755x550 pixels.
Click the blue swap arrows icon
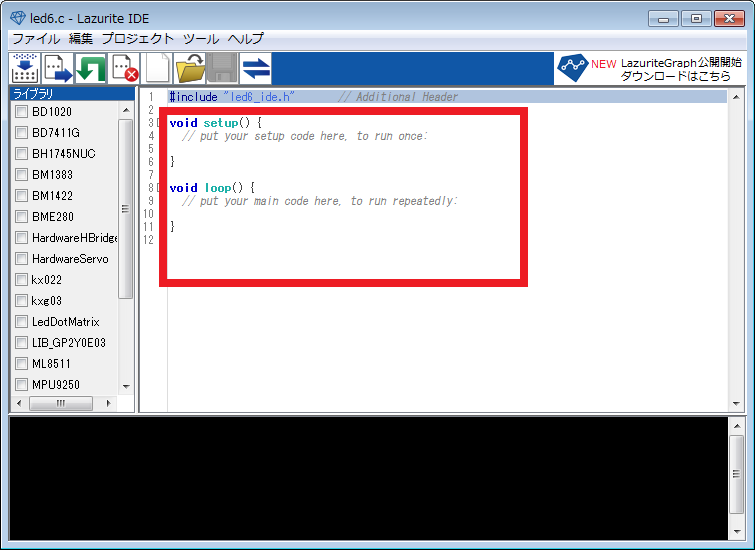[256, 68]
